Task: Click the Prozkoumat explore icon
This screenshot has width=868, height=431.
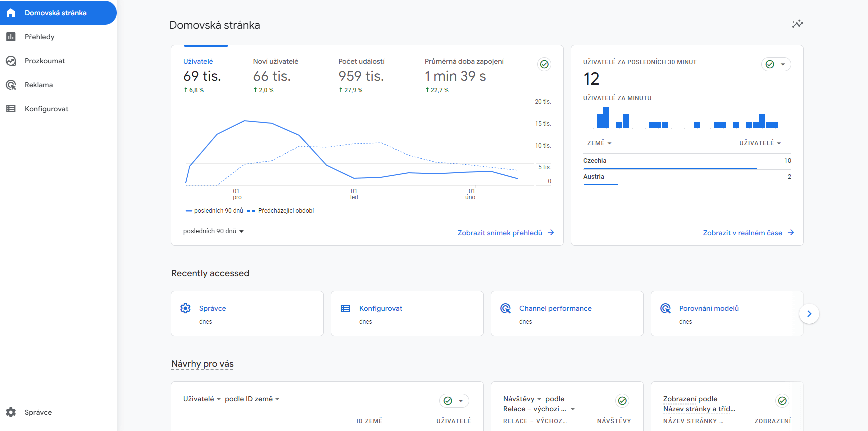Action: (11, 61)
